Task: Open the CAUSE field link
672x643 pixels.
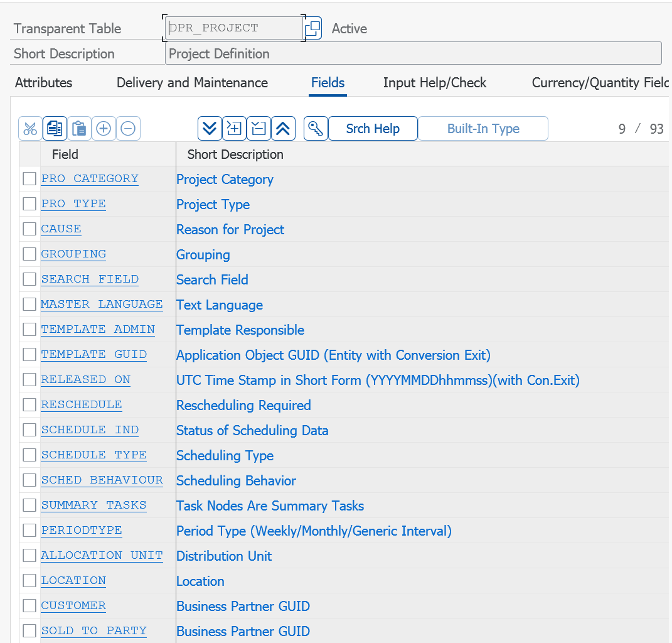Action: point(61,229)
